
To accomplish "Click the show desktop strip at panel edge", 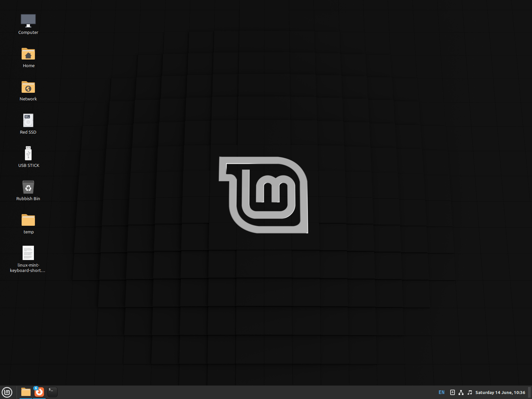I will (x=530, y=392).
